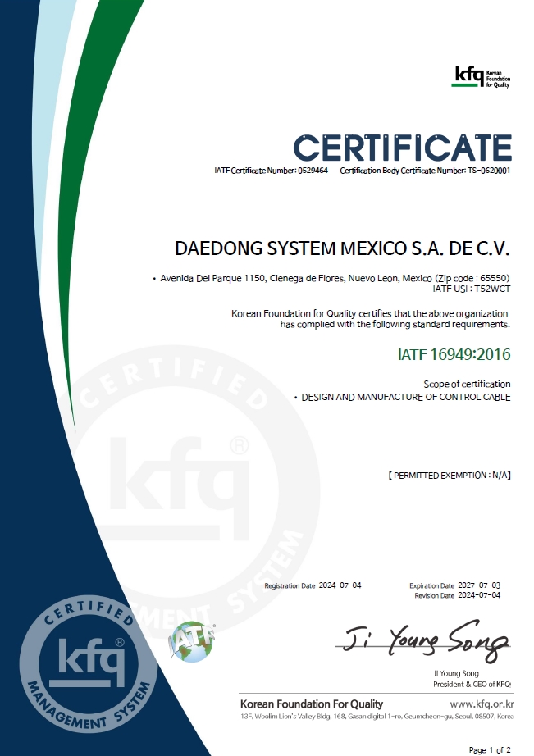The image size is (534, 756).
Task: Click PERMITTED EXEMPTION : N/A text
Action: pyautogui.click(x=450, y=476)
